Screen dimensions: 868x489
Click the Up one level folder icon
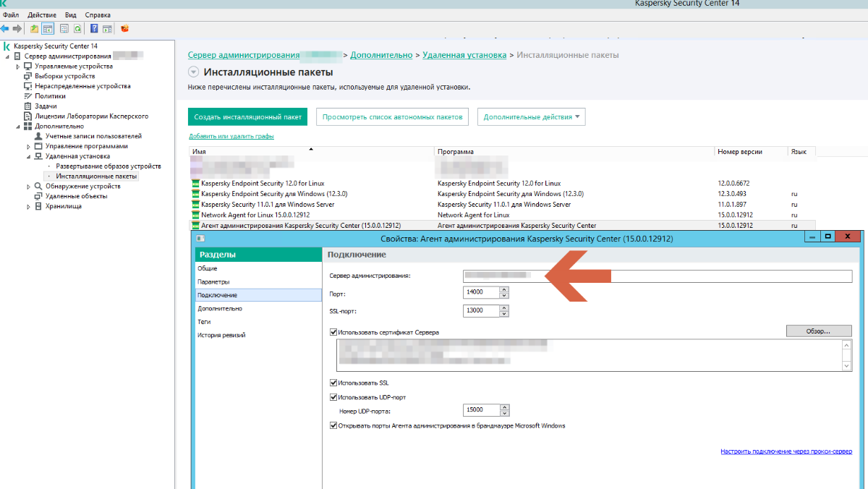tap(34, 29)
